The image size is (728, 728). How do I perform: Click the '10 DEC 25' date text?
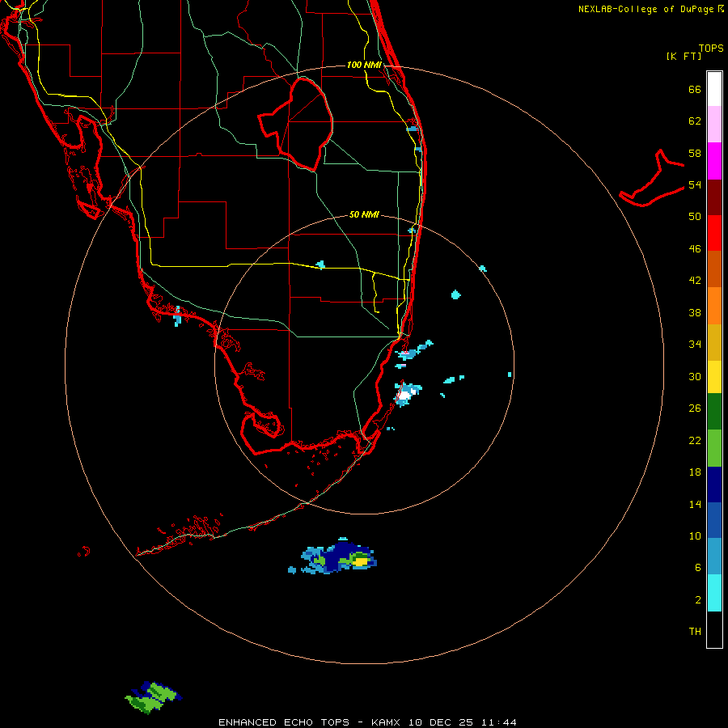point(441,722)
